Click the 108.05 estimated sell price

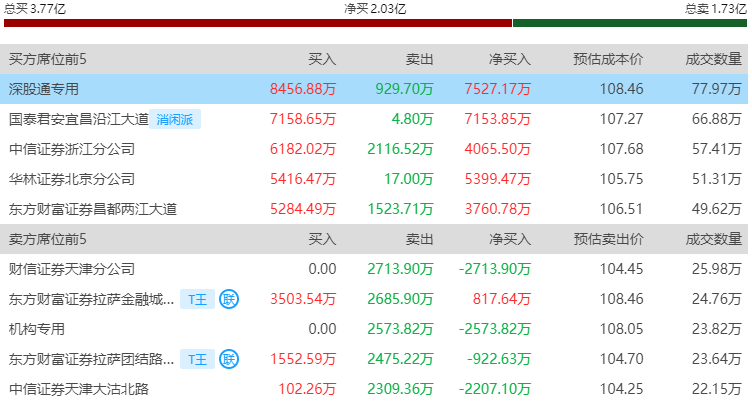(622, 329)
